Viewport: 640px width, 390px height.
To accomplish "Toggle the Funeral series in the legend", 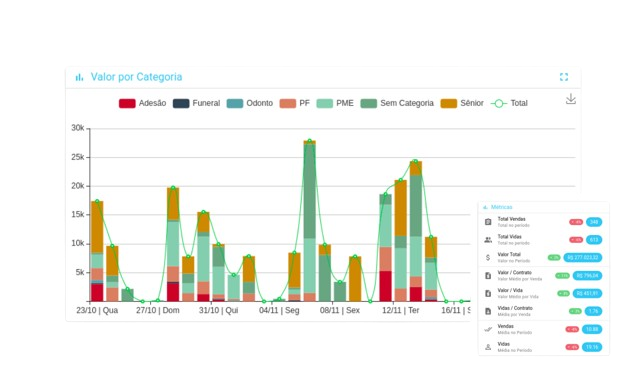I will click(x=196, y=103).
